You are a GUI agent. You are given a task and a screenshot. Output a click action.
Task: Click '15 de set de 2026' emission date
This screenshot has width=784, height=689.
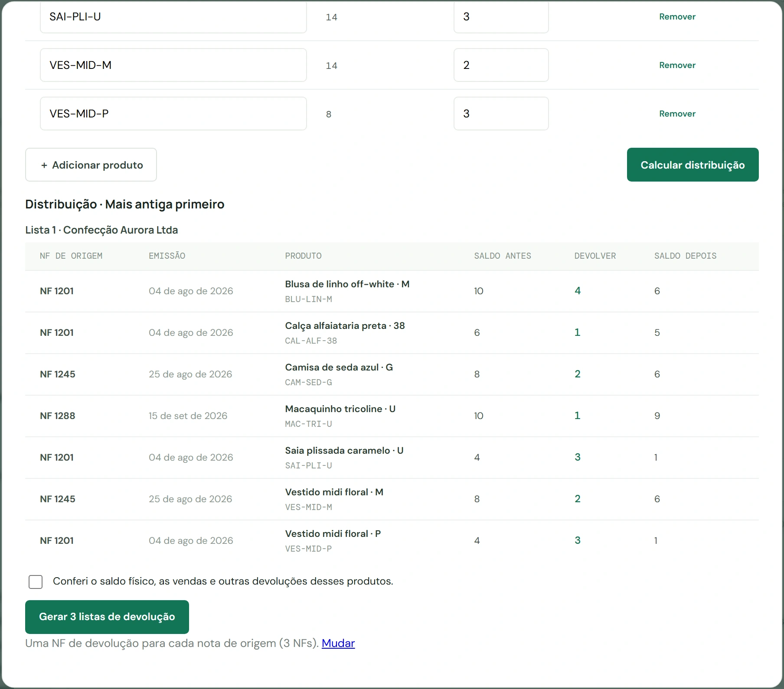[x=188, y=416]
